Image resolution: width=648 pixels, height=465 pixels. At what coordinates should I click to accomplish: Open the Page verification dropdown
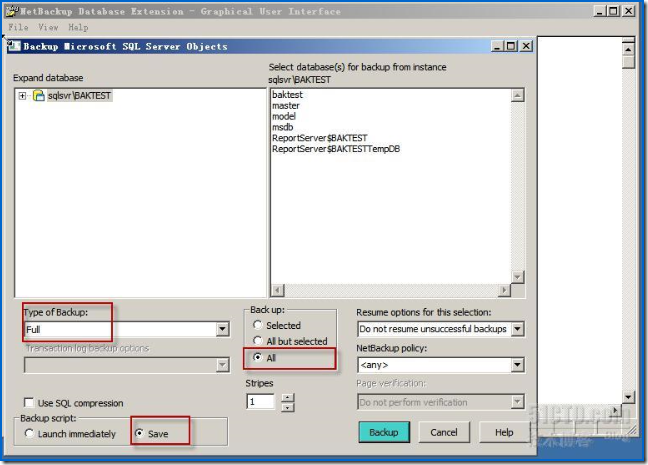(x=517, y=402)
